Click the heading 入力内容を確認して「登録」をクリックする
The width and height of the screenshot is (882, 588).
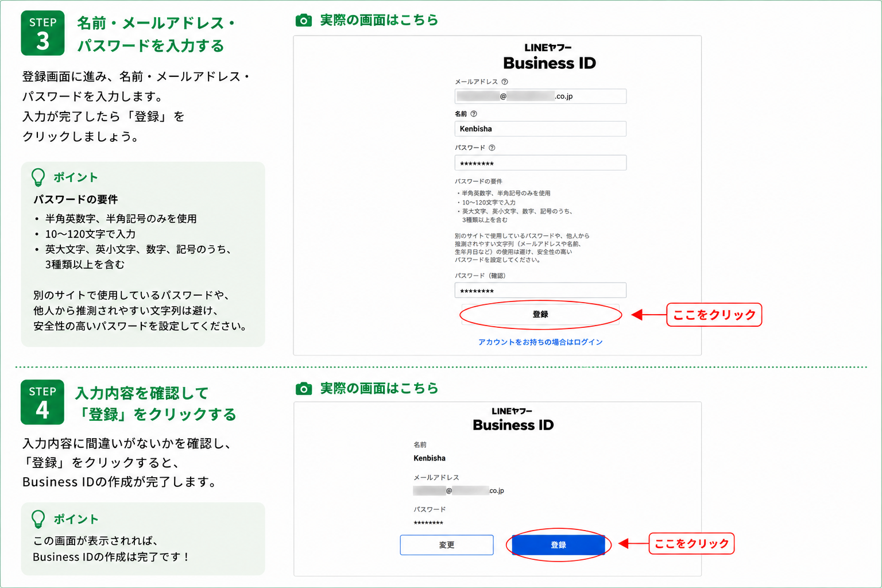pyautogui.click(x=156, y=404)
